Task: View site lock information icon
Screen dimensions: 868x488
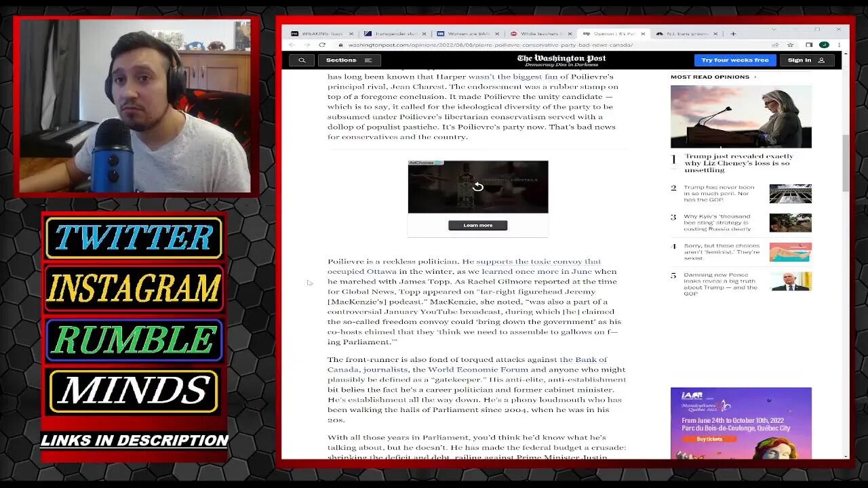Action: pyautogui.click(x=340, y=45)
